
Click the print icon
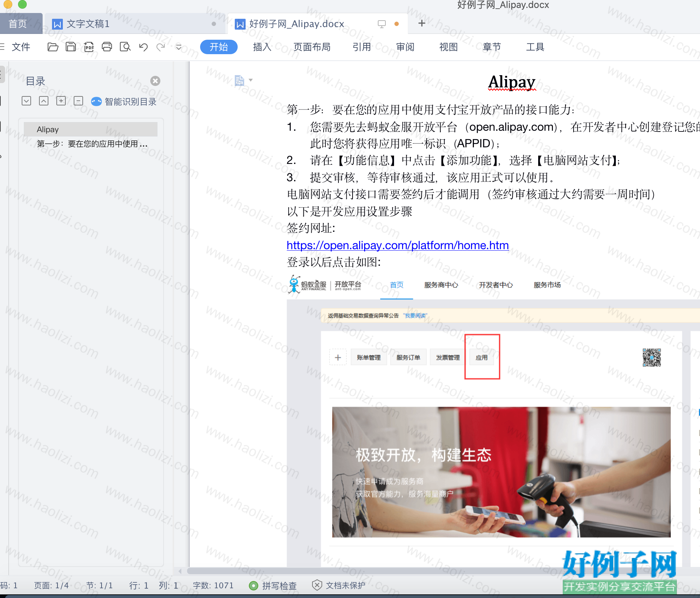pos(107,47)
